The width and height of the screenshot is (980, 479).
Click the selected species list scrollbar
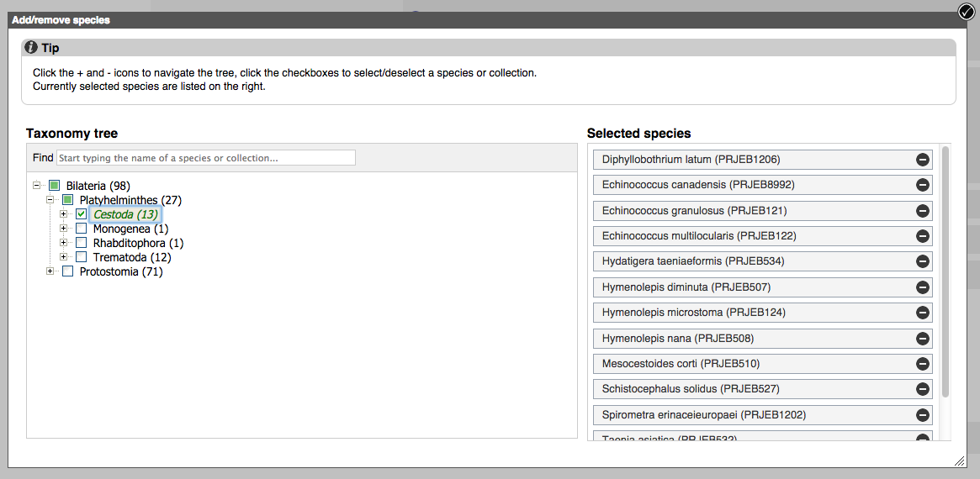click(x=946, y=269)
